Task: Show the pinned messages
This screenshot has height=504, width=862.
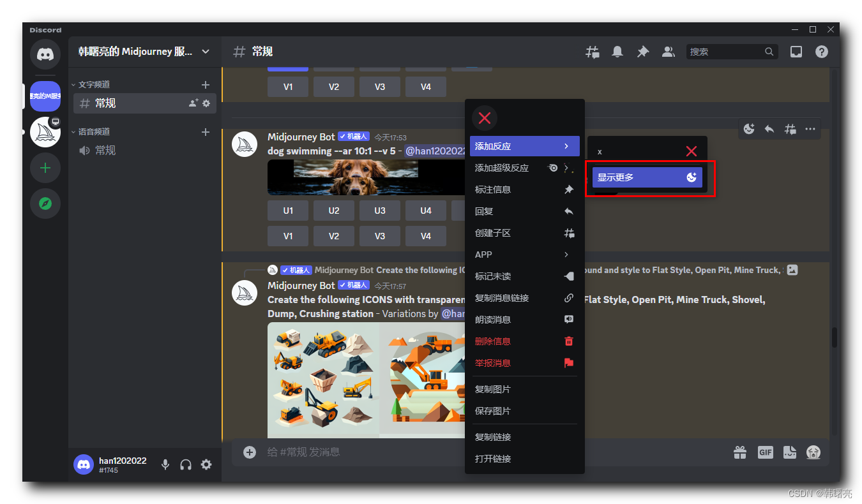Action: [x=643, y=52]
